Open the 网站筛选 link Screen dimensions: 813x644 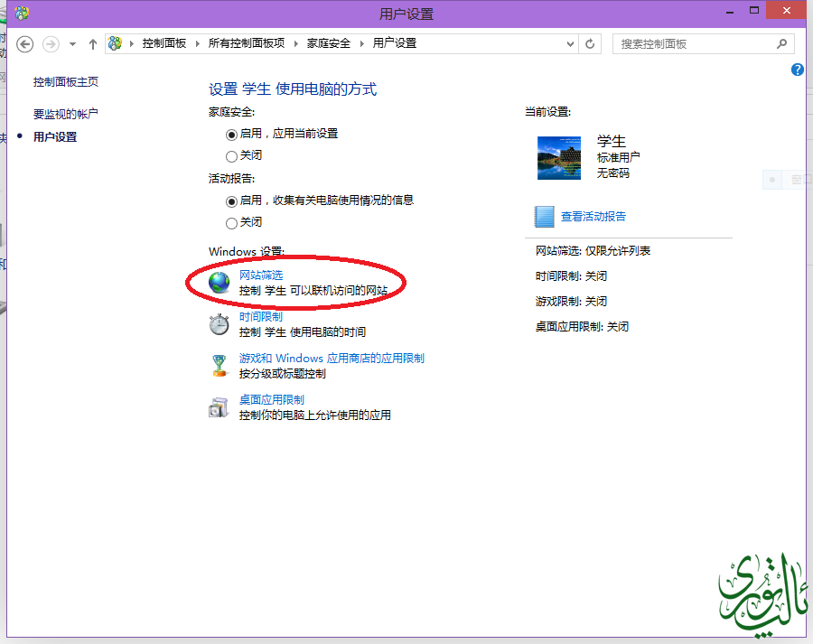pyautogui.click(x=261, y=275)
